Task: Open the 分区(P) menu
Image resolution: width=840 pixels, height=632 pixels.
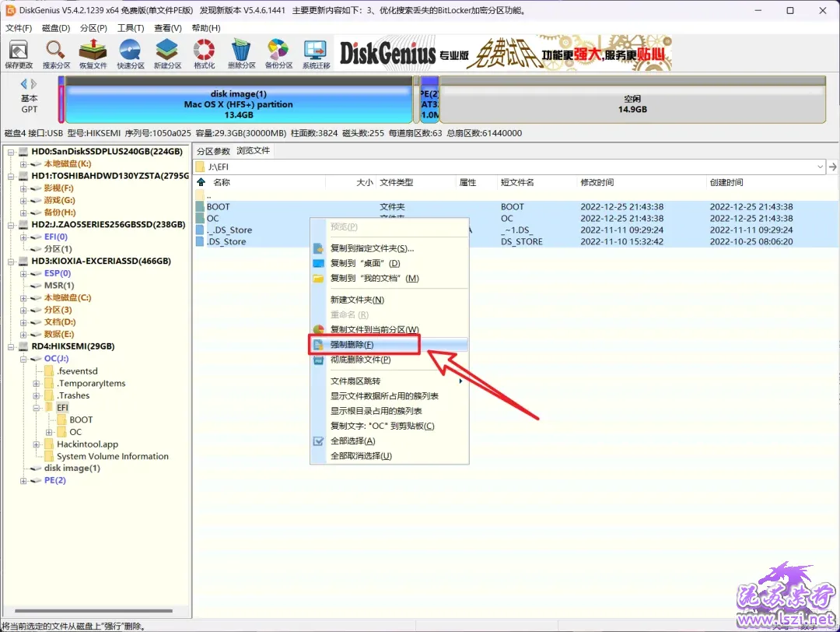Action: 93,28
